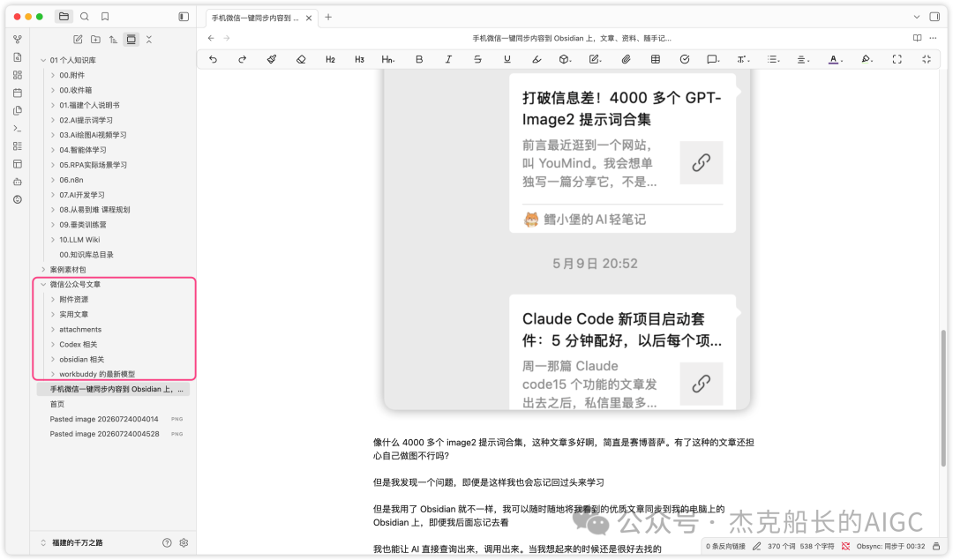Collapse all folders in explorer
The width and height of the screenshot is (953, 560).
pyautogui.click(x=149, y=40)
